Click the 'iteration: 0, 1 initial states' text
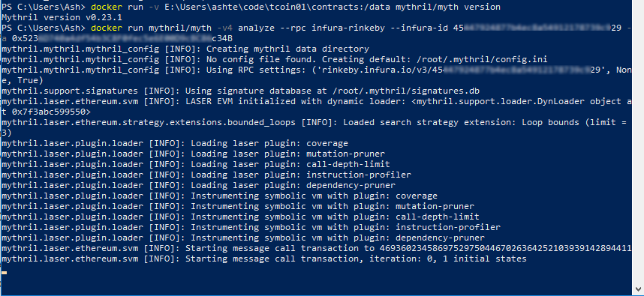Image resolution: width=644 pixels, height=296 pixels. 447,259
